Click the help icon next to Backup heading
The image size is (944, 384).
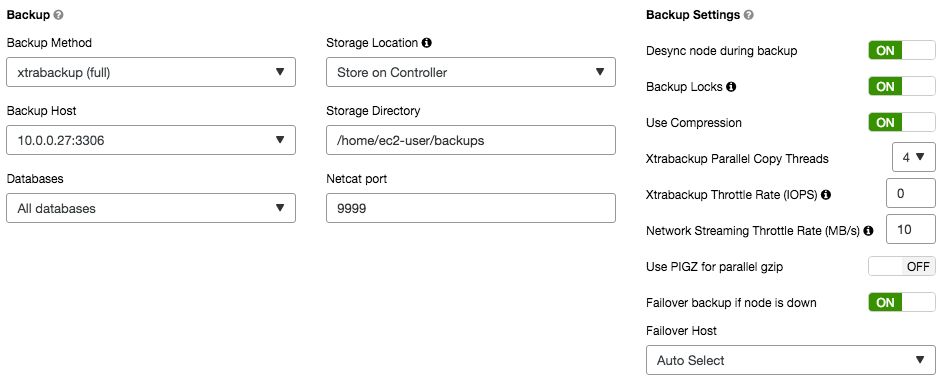58,15
